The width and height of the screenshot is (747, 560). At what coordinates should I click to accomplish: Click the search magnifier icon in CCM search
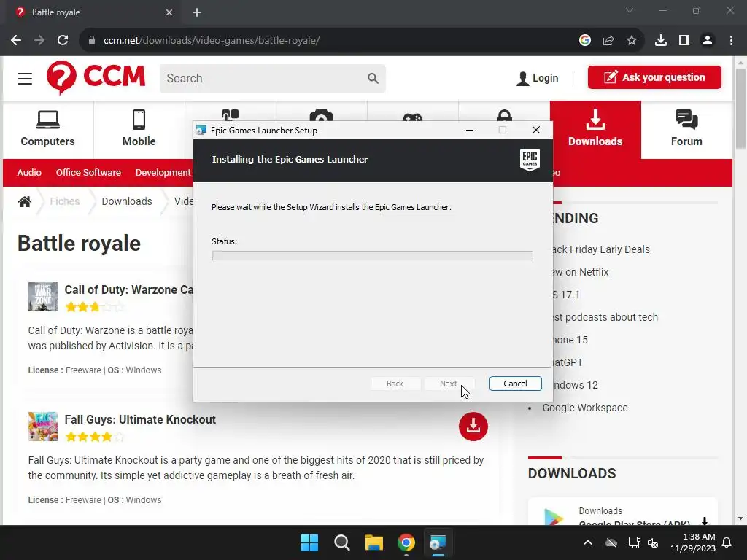click(x=373, y=78)
